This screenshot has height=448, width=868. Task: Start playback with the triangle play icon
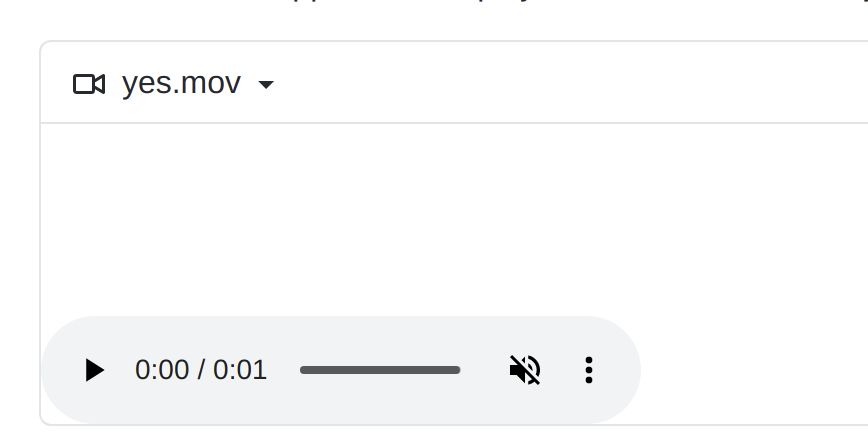[x=95, y=370]
